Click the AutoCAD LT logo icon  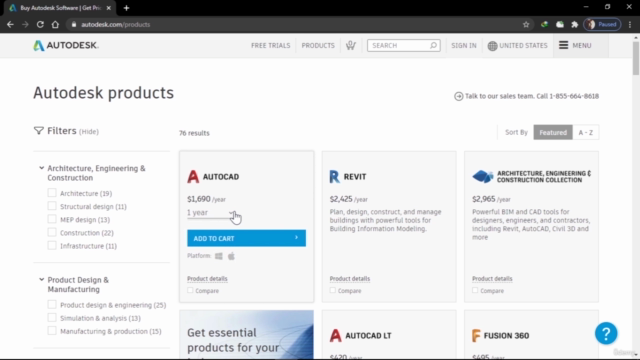pos(336,336)
